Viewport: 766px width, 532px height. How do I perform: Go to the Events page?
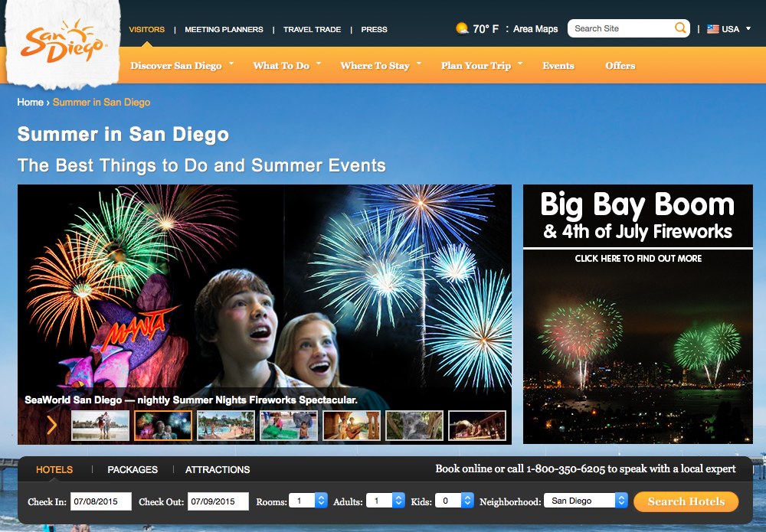(558, 65)
